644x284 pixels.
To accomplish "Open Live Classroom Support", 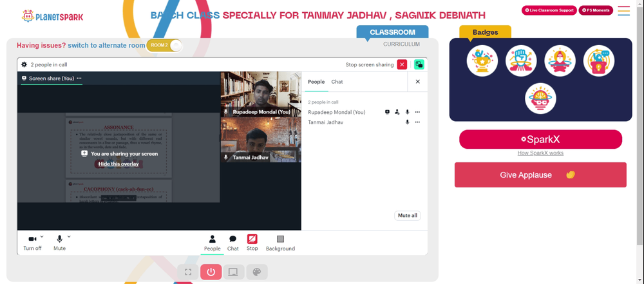I will (549, 10).
